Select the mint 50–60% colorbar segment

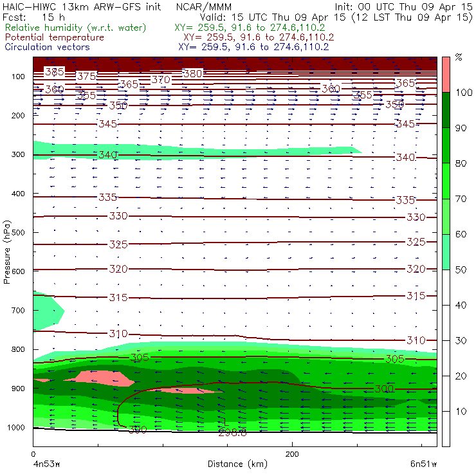coord(446,252)
